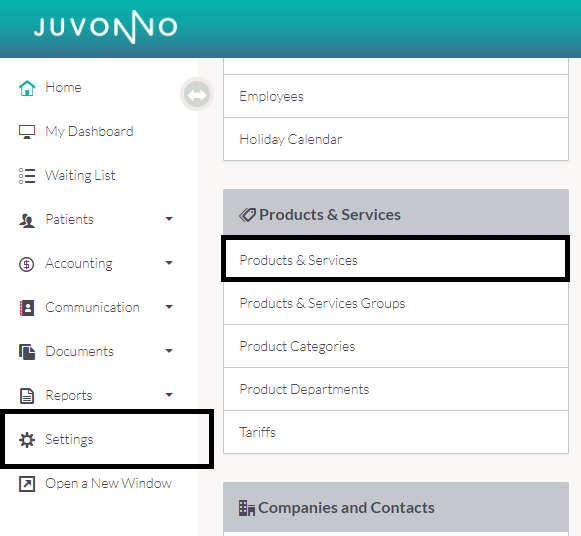This screenshot has height=536, width=581.
Task: Click the Settings gear icon
Action: tap(27, 440)
